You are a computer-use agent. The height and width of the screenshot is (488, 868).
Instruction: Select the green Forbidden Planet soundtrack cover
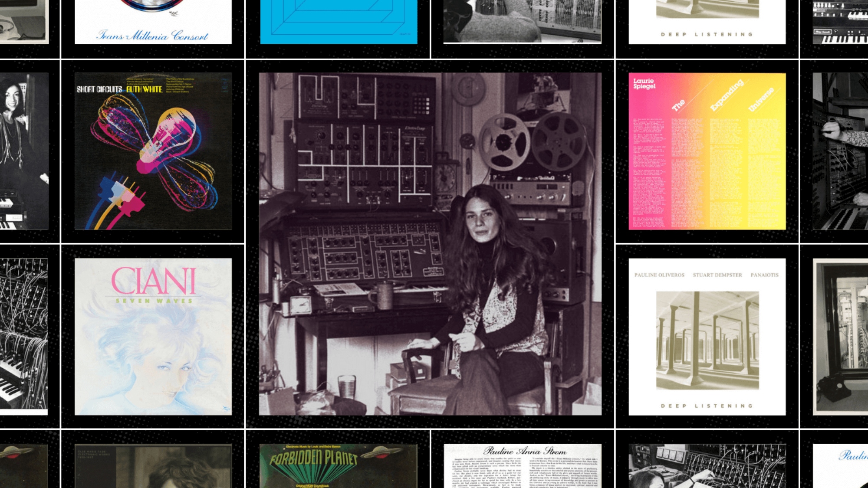(339, 466)
